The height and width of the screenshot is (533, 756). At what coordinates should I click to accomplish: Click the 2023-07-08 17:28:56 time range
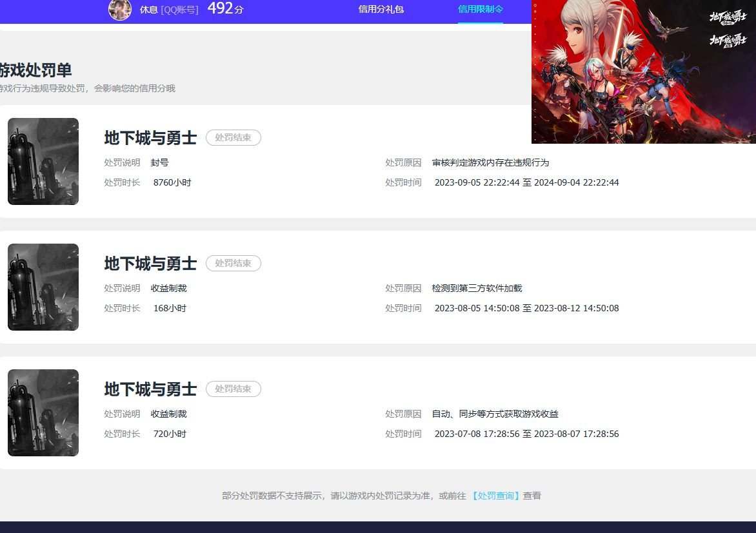(x=526, y=434)
